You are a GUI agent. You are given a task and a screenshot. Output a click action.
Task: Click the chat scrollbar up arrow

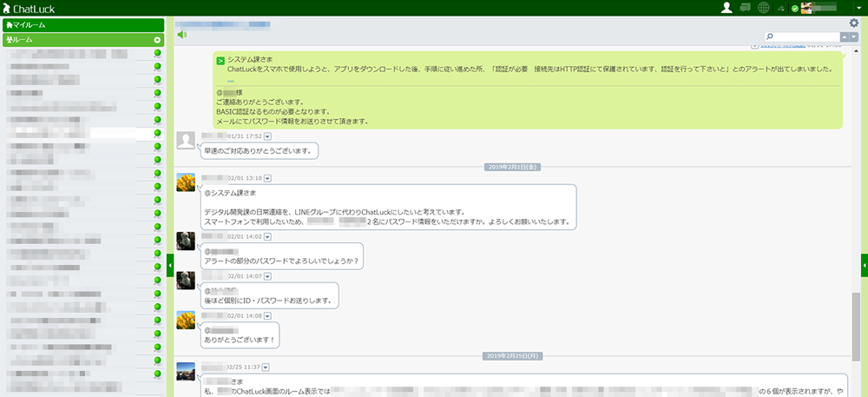[857, 50]
